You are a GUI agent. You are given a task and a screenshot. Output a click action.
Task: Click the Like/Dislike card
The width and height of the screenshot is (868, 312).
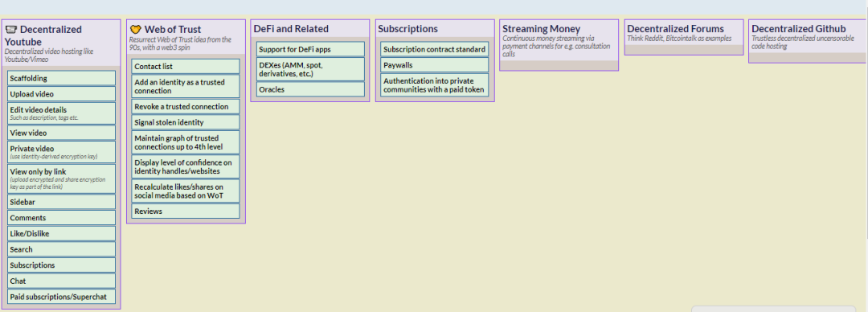pyautogui.click(x=61, y=233)
